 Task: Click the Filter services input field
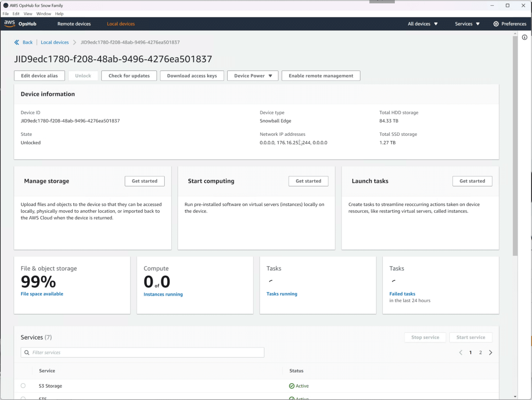[142, 353]
